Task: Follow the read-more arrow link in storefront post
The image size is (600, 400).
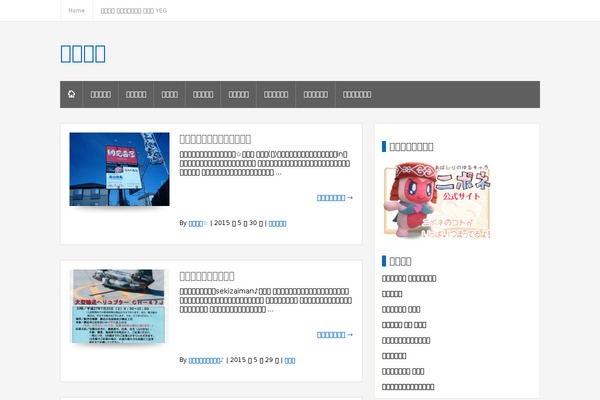Action: [x=335, y=198]
